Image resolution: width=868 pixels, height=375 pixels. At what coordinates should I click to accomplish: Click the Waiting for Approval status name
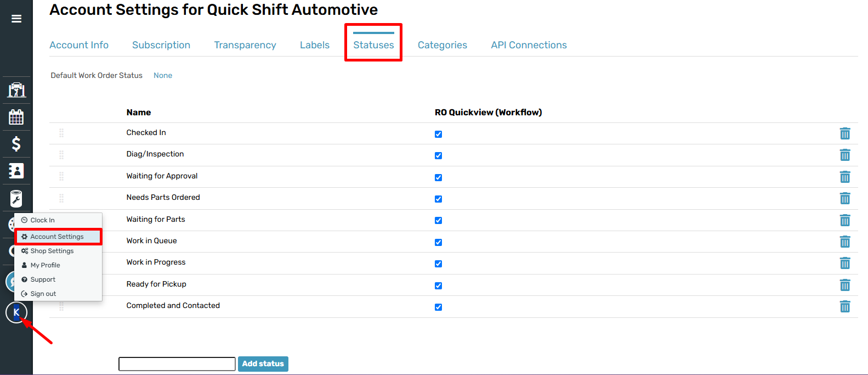click(162, 176)
